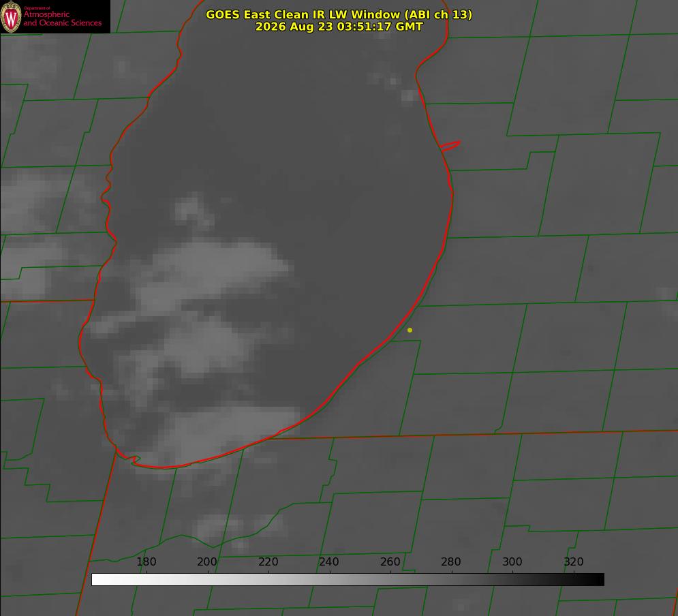
Task: Click the 280 tick label on the colorbar
Action: click(451, 561)
